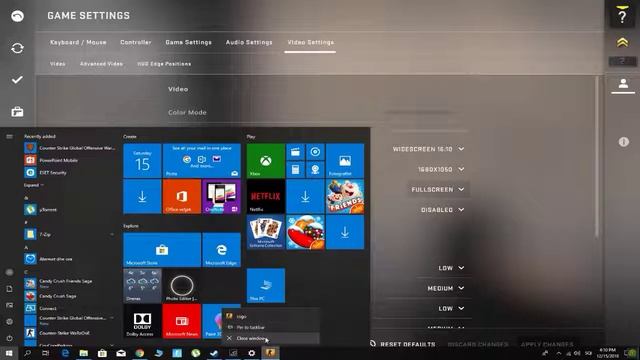Open the Fullscreen display mode dropdown

(x=438, y=189)
